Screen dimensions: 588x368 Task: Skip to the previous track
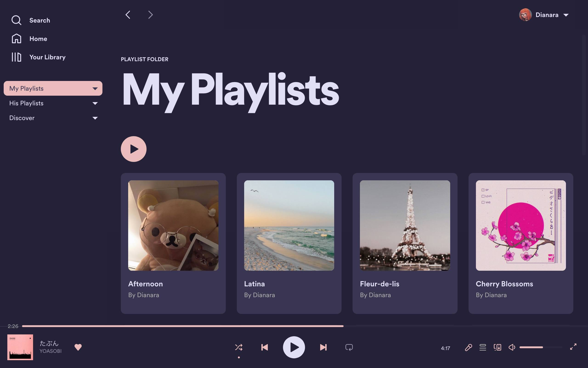click(x=264, y=347)
